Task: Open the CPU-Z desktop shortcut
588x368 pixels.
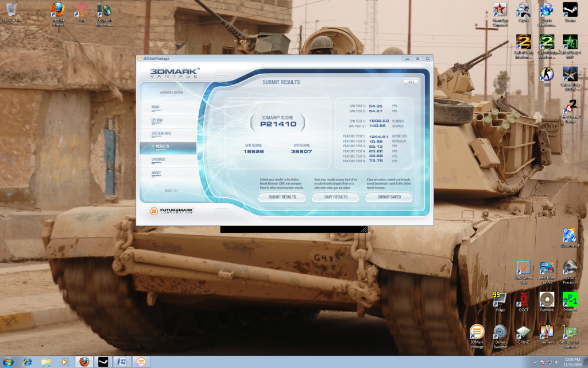Action: (524, 335)
